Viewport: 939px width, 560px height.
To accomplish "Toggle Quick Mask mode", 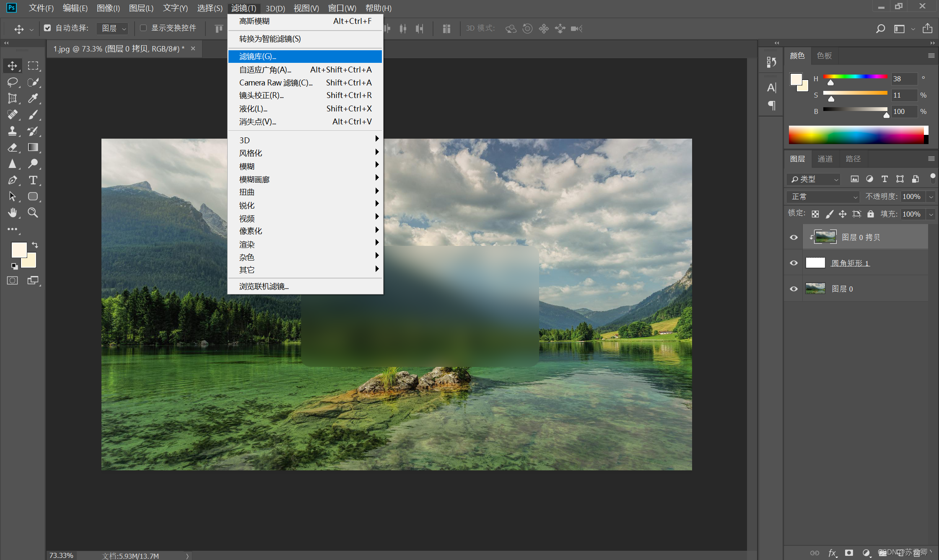I will coord(13,281).
